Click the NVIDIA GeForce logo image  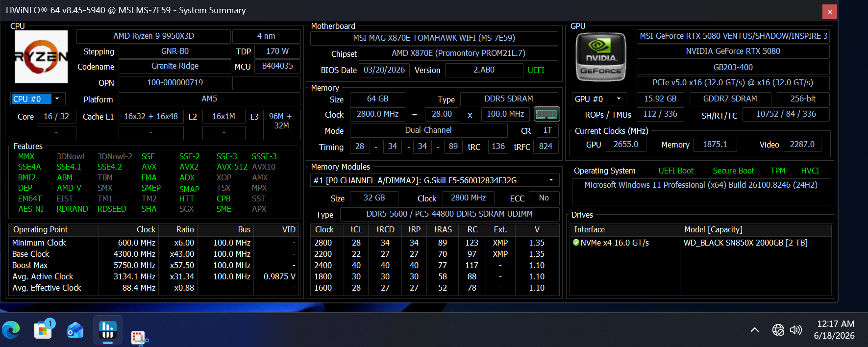601,57
